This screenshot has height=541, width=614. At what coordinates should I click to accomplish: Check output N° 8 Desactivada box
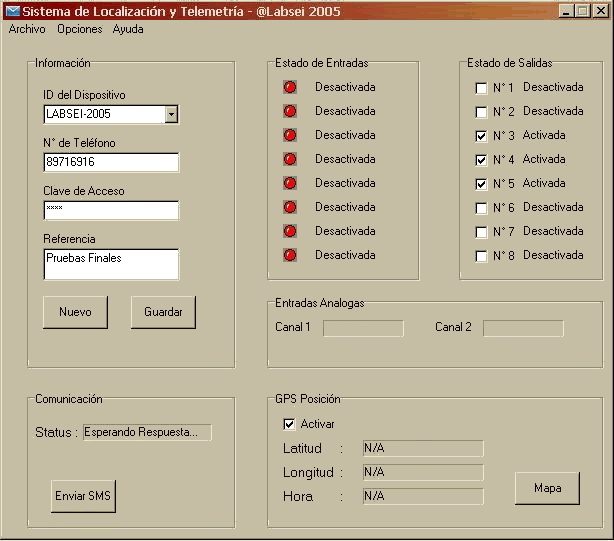pyautogui.click(x=481, y=256)
